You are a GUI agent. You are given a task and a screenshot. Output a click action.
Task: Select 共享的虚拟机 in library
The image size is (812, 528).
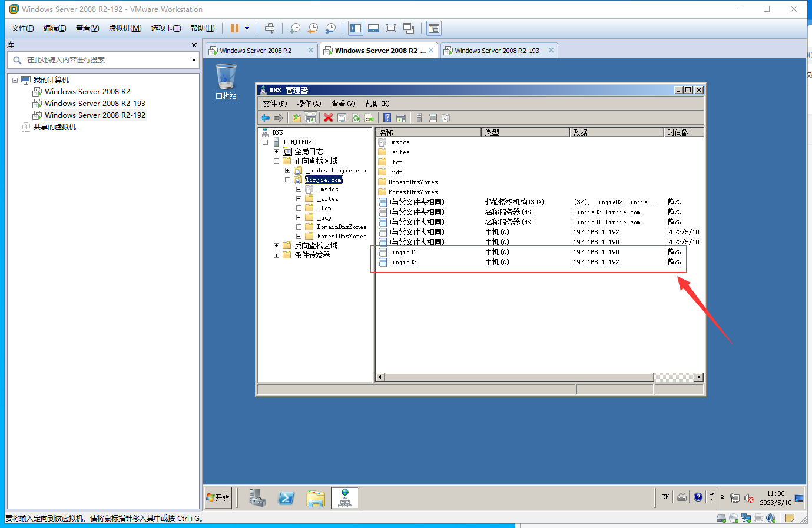[54, 127]
